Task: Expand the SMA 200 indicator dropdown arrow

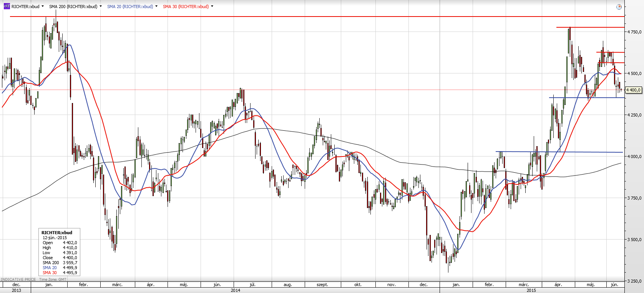Action: pos(101,7)
